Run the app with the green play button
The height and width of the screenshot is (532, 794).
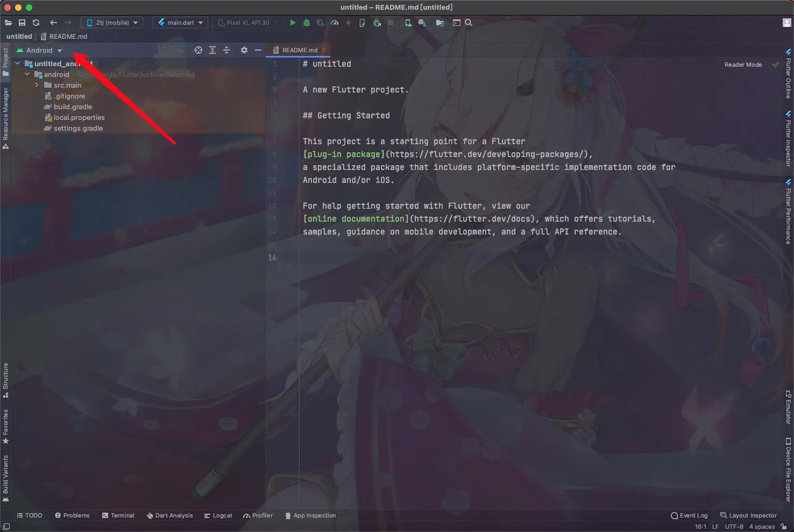click(x=293, y=23)
